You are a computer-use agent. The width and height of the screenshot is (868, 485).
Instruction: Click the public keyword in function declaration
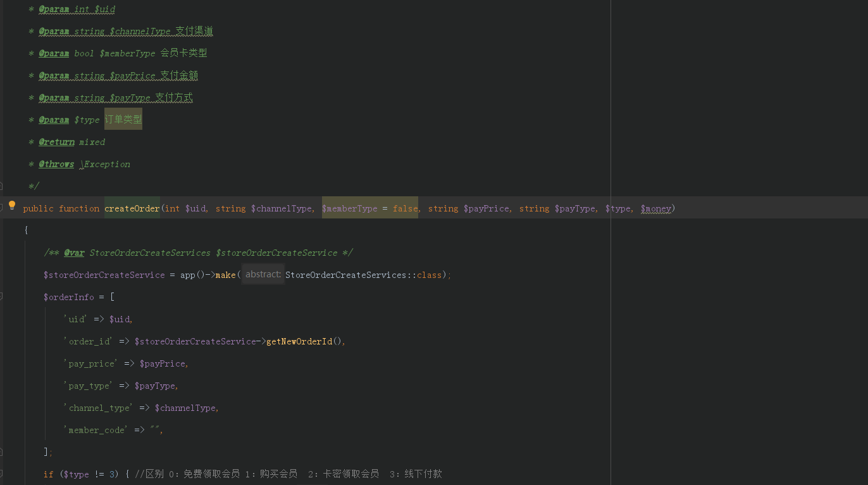click(x=39, y=208)
